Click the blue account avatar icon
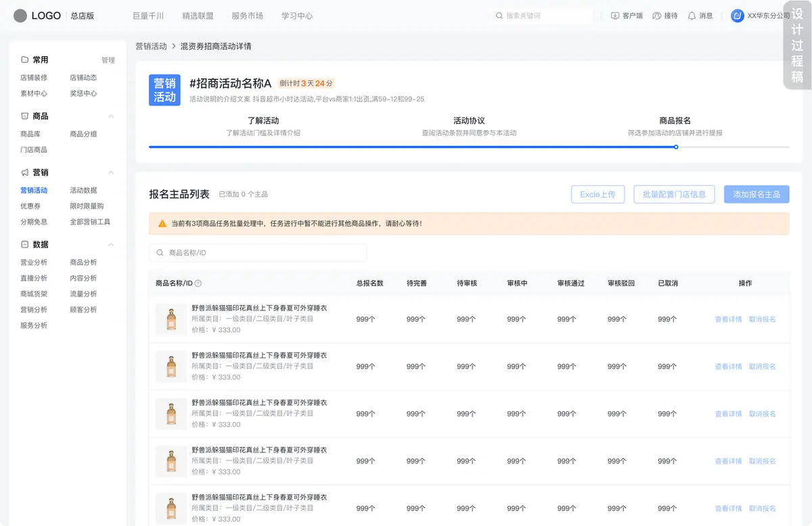Image resolution: width=812 pixels, height=526 pixels. (738, 16)
